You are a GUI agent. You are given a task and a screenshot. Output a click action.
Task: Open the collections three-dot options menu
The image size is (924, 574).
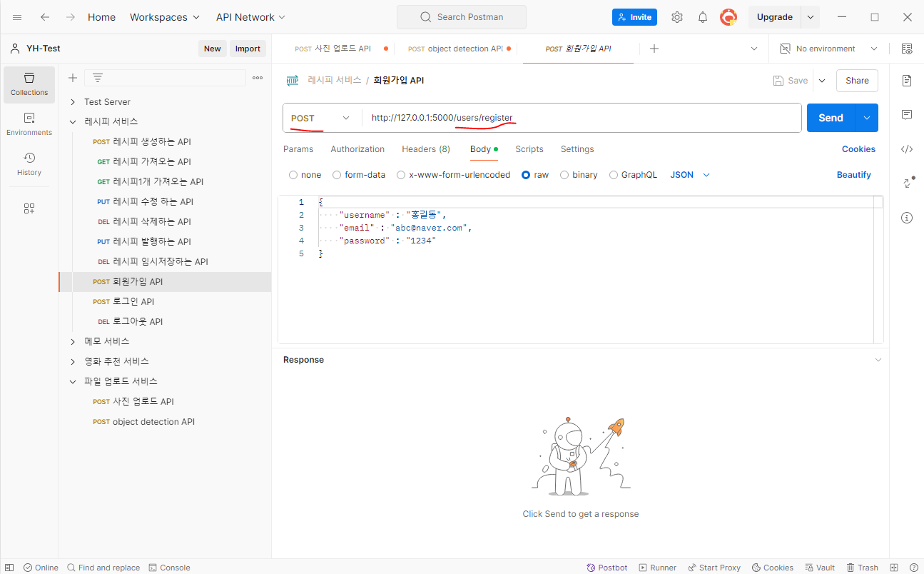click(x=258, y=78)
